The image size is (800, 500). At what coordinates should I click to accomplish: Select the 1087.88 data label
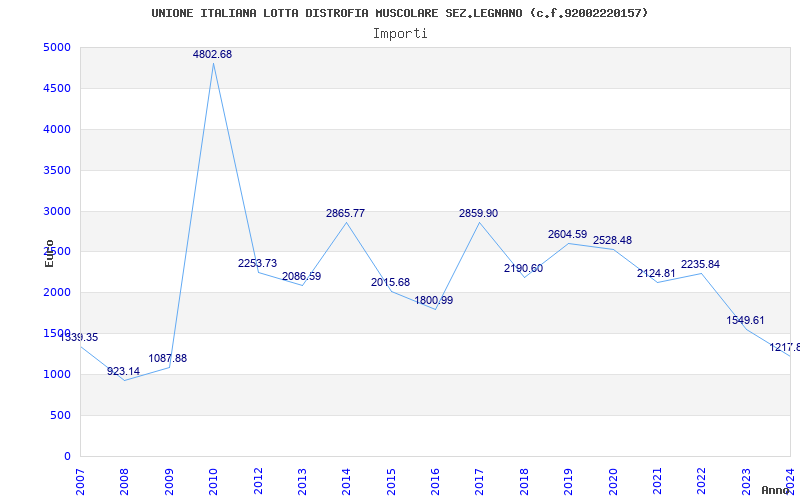(x=168, y=358)
